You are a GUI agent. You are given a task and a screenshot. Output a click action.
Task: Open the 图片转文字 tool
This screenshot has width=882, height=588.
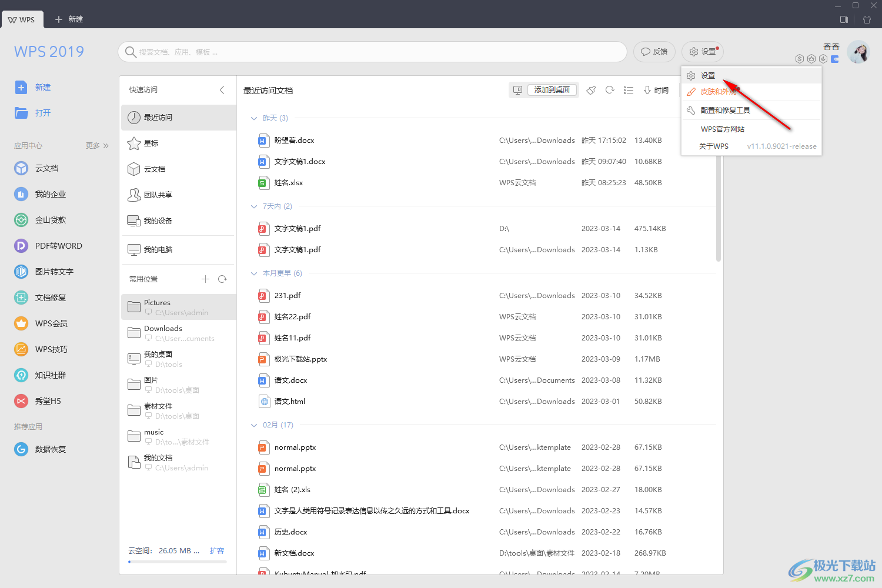[44, 272]
